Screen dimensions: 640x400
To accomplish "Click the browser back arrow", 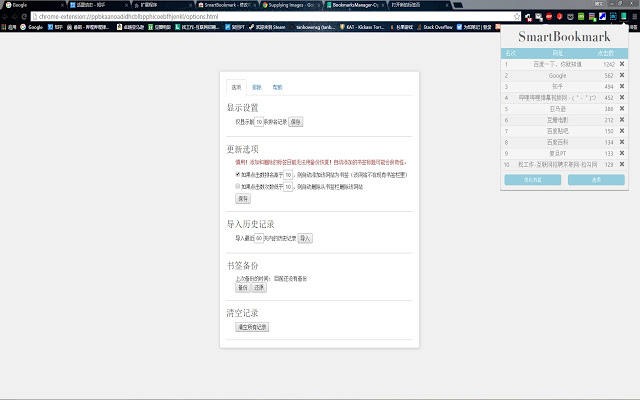I will click(5, 16).
